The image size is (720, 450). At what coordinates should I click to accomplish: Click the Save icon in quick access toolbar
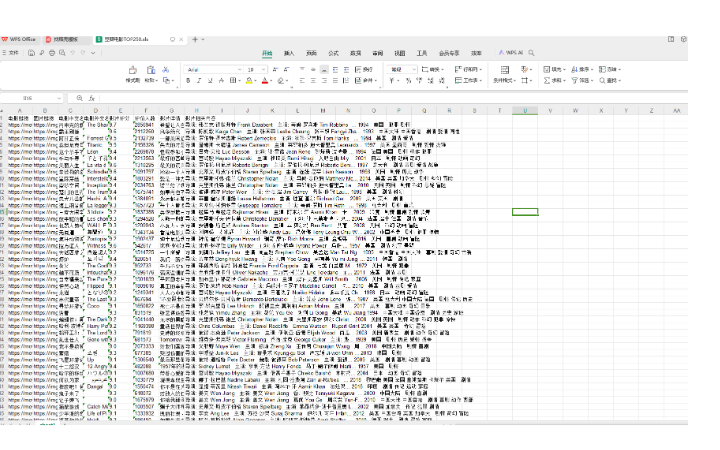pyautogui.click(x=31, y=53)
